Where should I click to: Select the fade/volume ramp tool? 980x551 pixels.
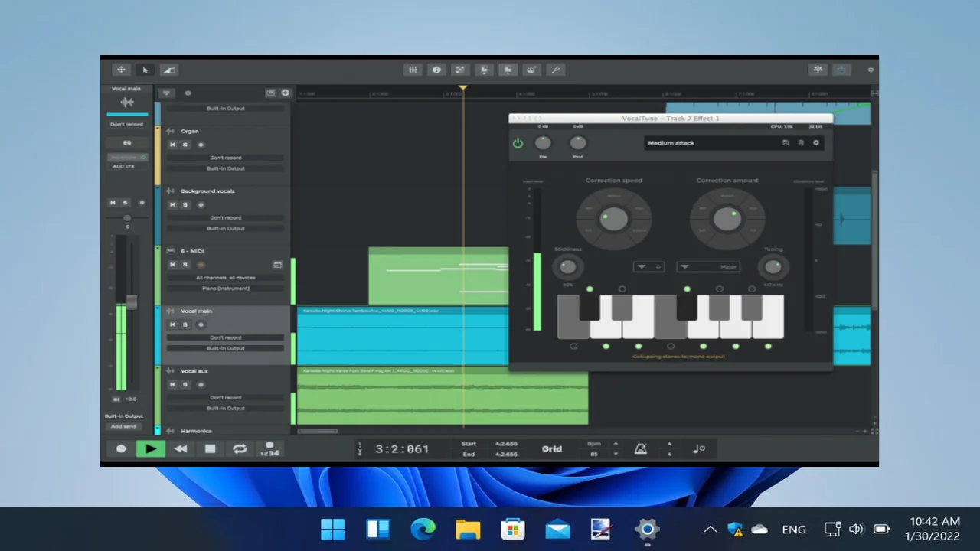pyautogui.click(x=169, y=70)
